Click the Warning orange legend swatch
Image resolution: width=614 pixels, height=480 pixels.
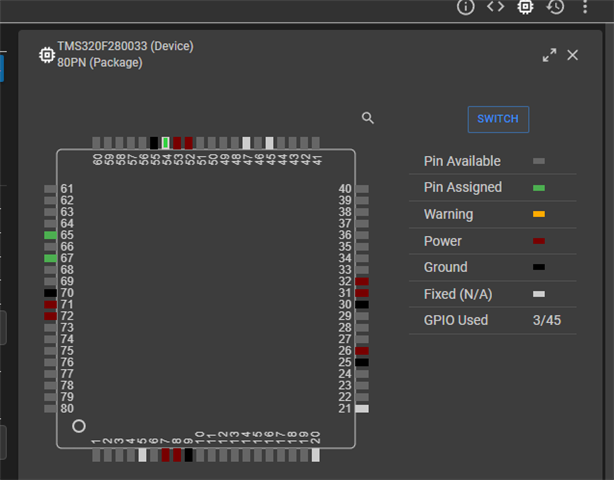(x=539, y=214)
